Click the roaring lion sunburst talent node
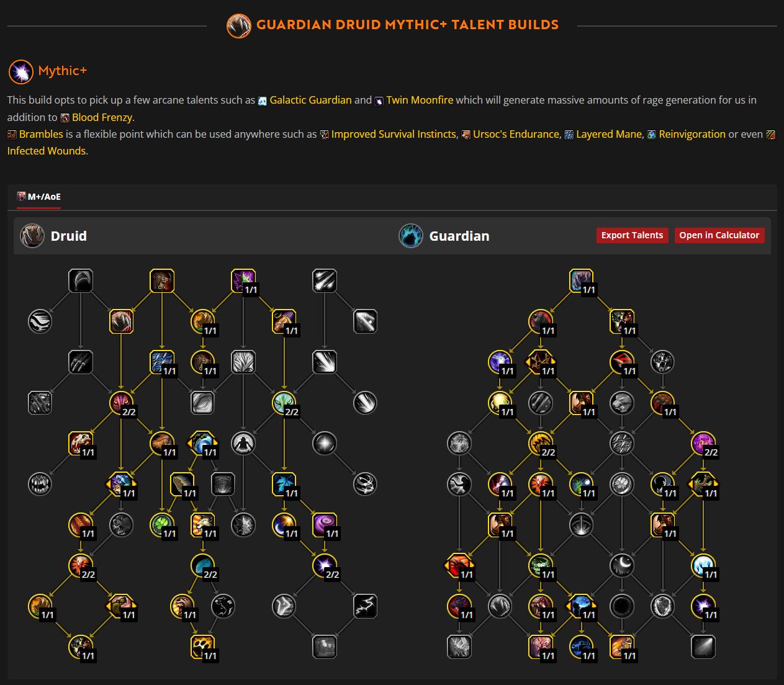This screenshot has height=685, width=784. click(x=203, y=525)
